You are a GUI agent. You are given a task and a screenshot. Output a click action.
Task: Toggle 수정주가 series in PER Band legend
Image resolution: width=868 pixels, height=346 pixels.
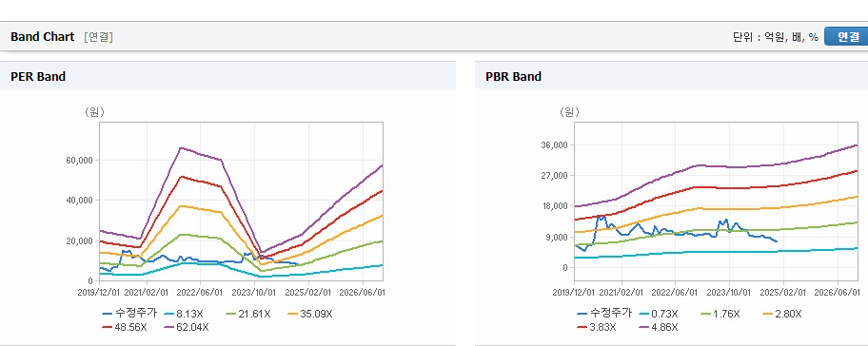(x=129, y=314)
